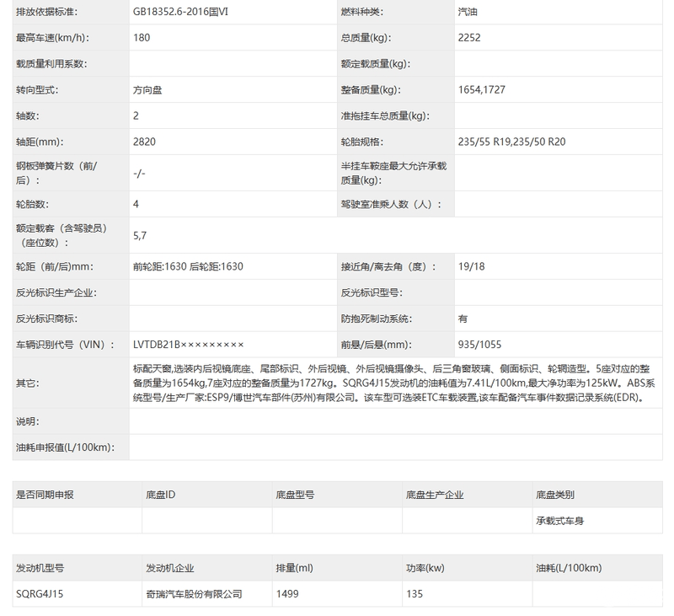
Task: Click the steering type value 方向盘
Action: point(147,90)
